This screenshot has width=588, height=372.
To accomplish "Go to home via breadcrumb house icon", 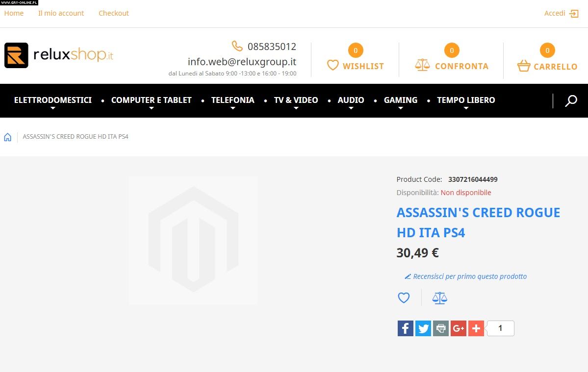I will [x=8, y=137].
